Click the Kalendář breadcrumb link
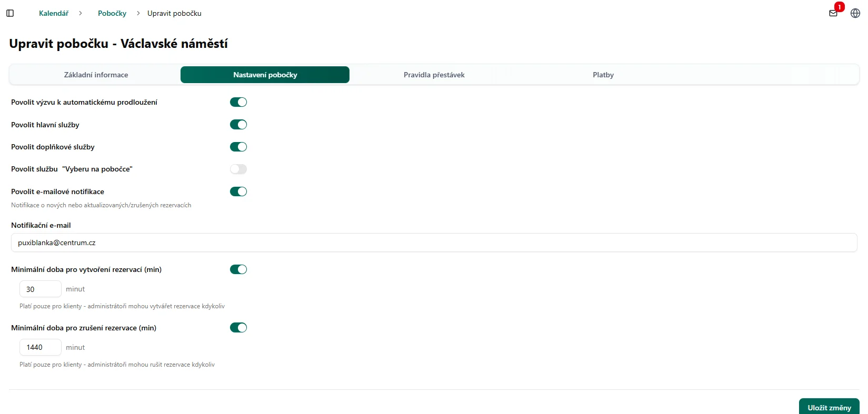This screenshot has height=414, width=868. click(54, 13)
